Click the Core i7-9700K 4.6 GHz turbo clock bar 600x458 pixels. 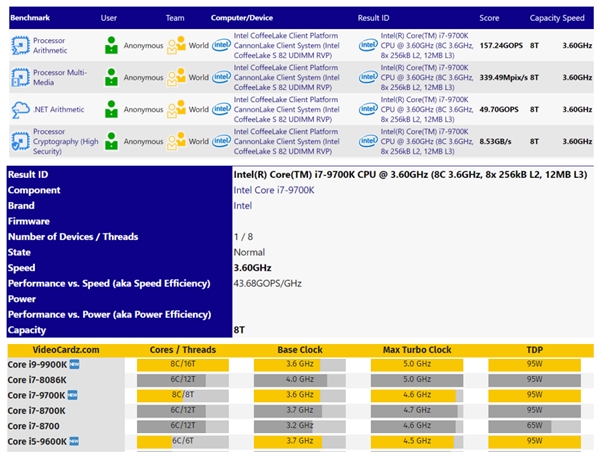[418, 395]
